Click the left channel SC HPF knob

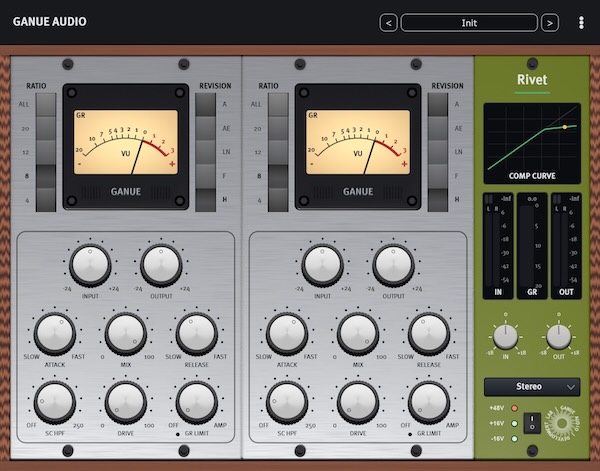click(55, 403)
